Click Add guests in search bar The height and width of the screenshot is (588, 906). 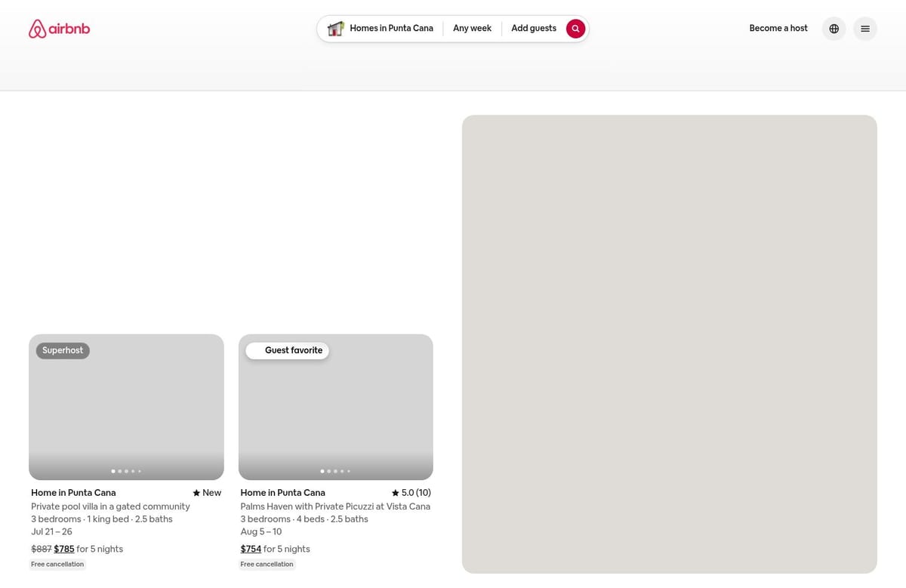534,29
